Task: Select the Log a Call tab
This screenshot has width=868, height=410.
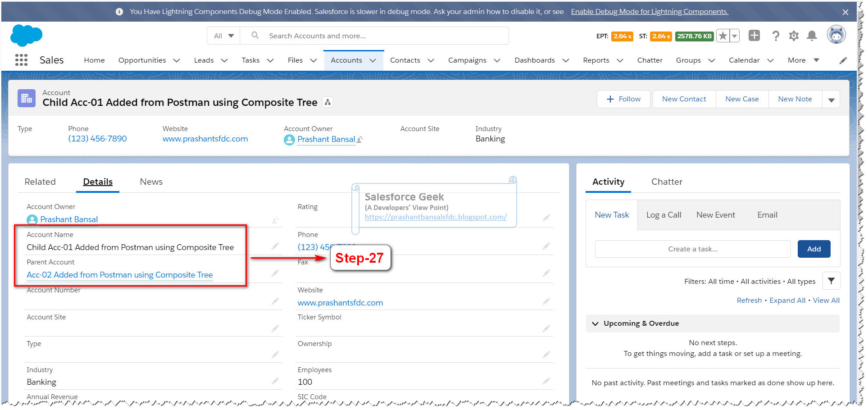Action: (663, 215)
